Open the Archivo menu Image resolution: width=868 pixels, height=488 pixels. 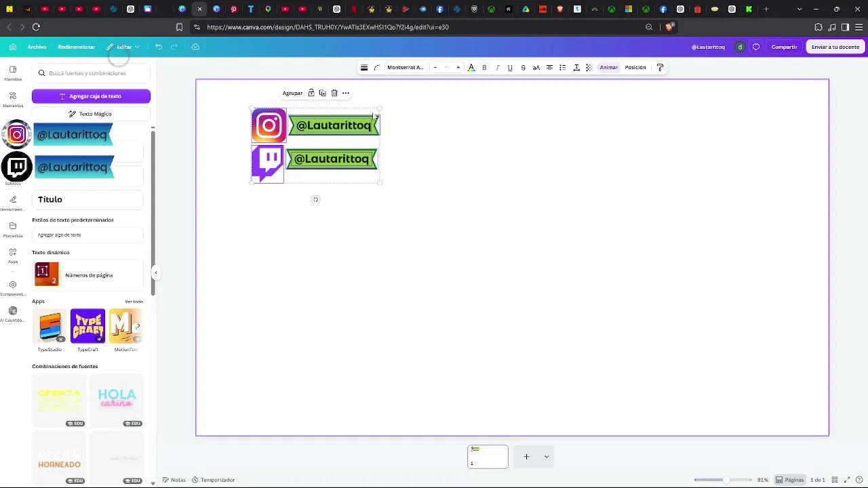tap(37, 47)
